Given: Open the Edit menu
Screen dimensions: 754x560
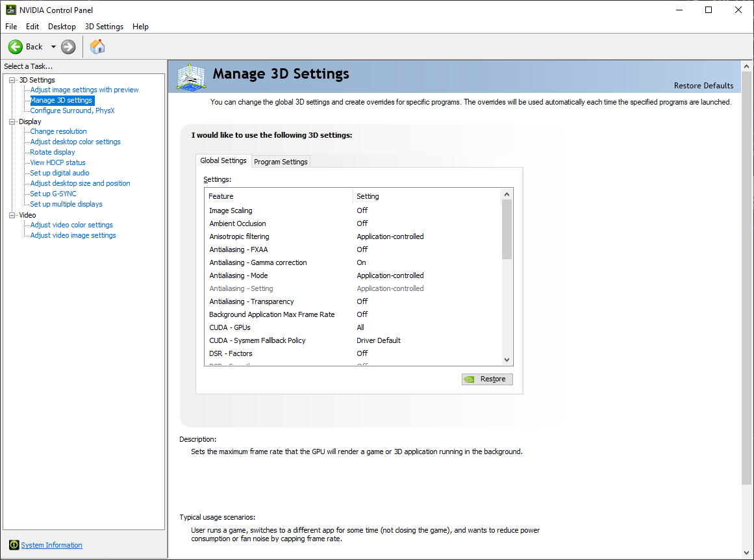Looking at the screenshot, I should click(32, 27).
